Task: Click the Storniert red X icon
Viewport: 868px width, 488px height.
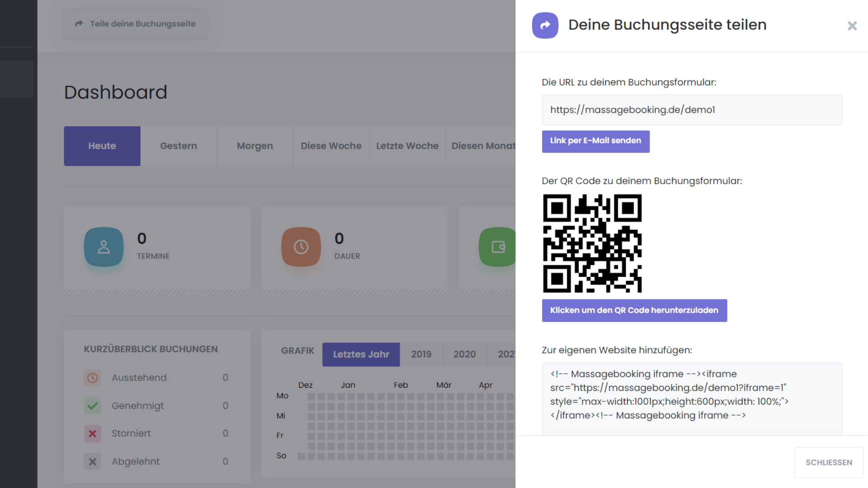Action: pos(93,433)
